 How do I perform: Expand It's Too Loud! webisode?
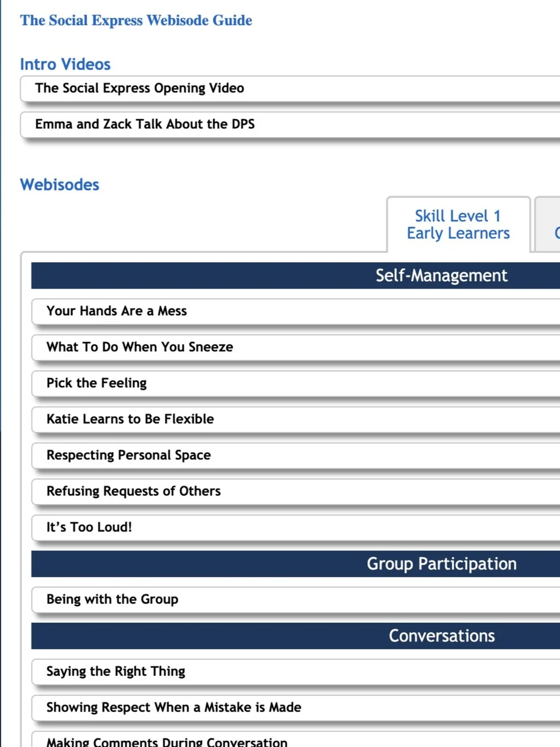click(x=296, y=527)
